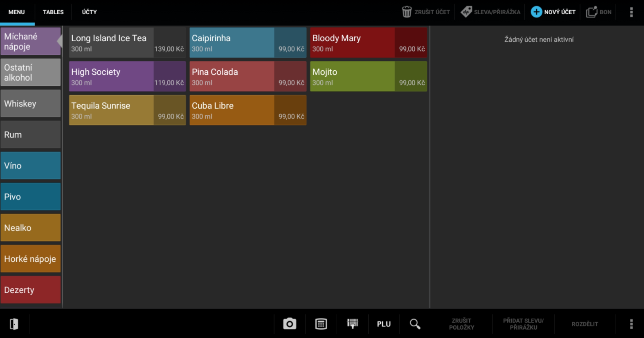The image size is (644, 338).
Task: Click the trash Zrušit účet icon
Action: coord(407,12)
